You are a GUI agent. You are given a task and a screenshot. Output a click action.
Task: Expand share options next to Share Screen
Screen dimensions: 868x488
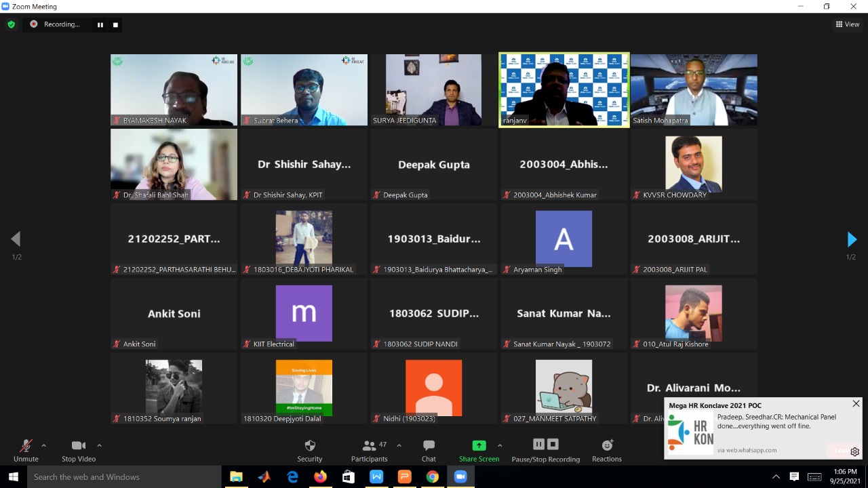pos(500,445)
